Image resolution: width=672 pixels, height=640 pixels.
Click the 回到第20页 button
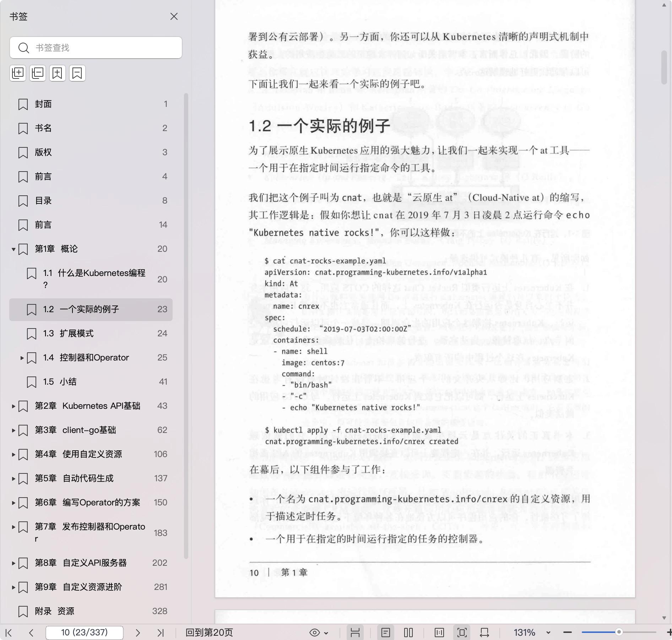(x=209, y=633)
